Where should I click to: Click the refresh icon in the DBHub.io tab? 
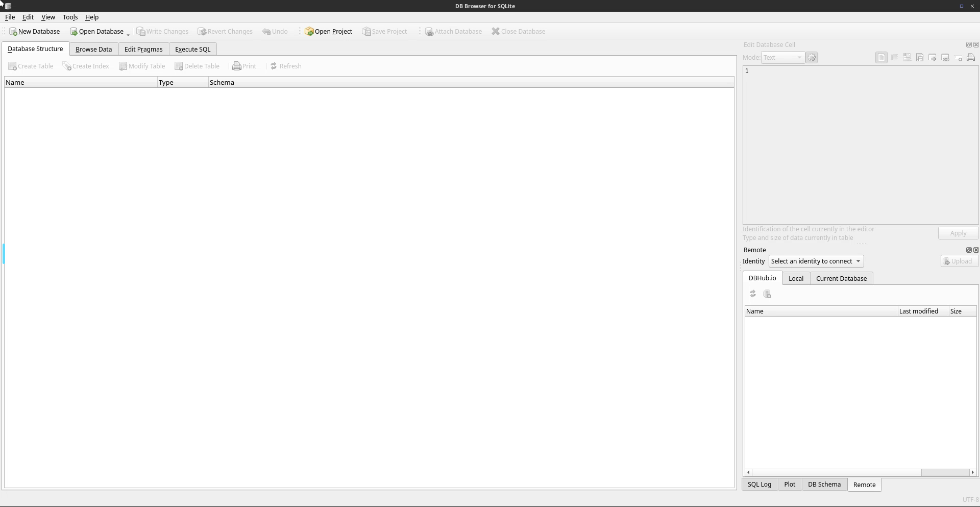tap(752, 294)
